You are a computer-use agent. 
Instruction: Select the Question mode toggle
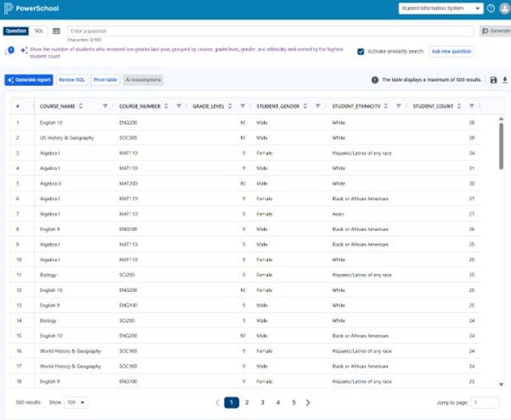click(16, 31)
